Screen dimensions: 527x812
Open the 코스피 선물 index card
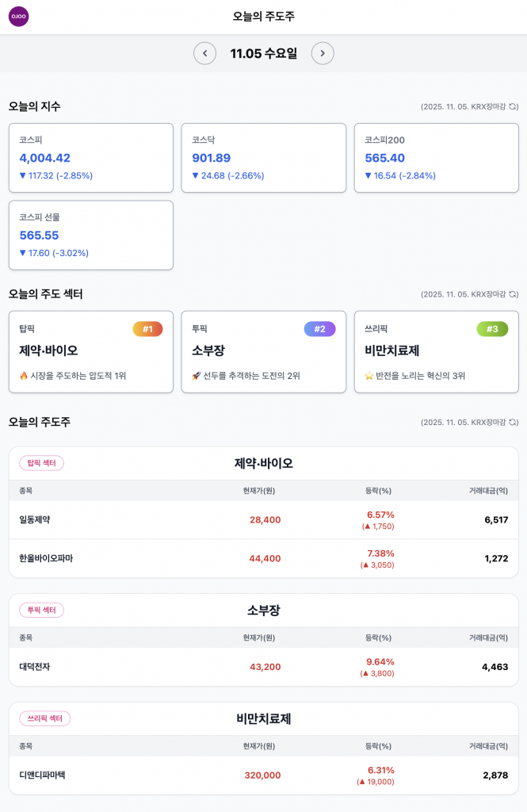[91, 235]
